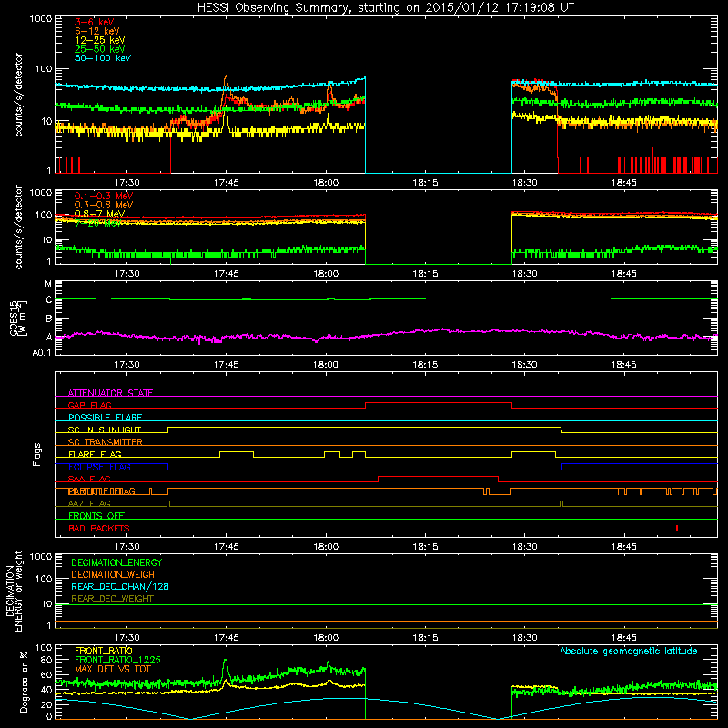
Task: Click the raised SAA_FLAG step segment
Action: point(439,477)
